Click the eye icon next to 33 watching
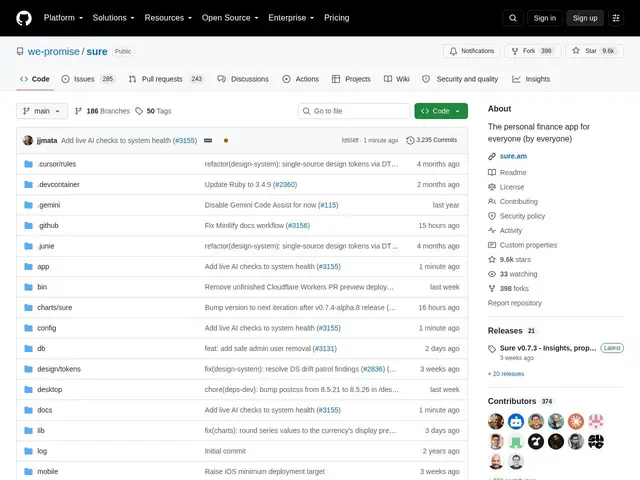The image size is (640, 480). tap(492, 274)
